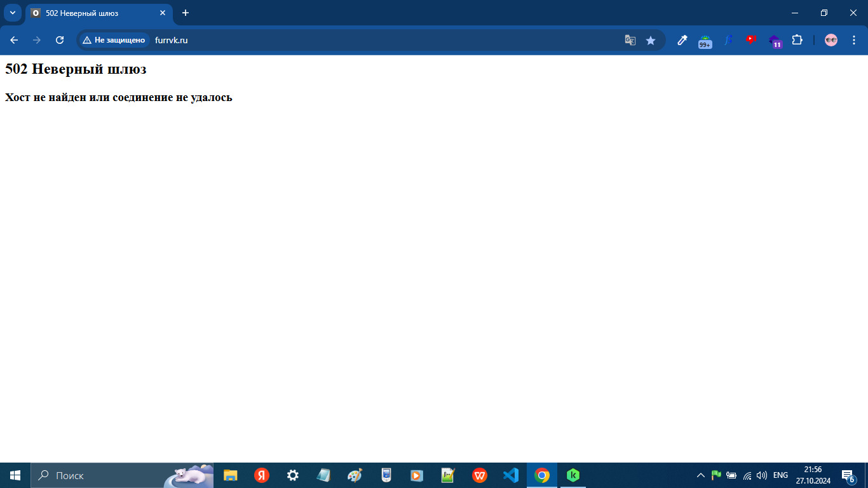Click the furrvk.ru address bar
The width and height of the screenshot is (868, 488).
381,40
